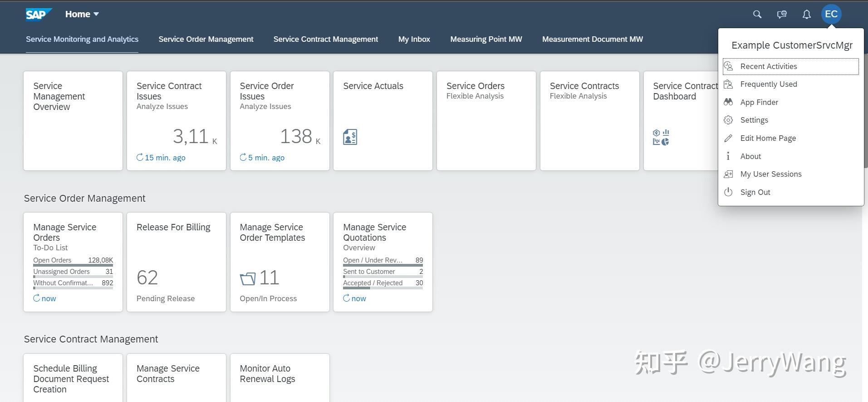Expand the Home dropdown arrow
868x402 pixels.
96,15
